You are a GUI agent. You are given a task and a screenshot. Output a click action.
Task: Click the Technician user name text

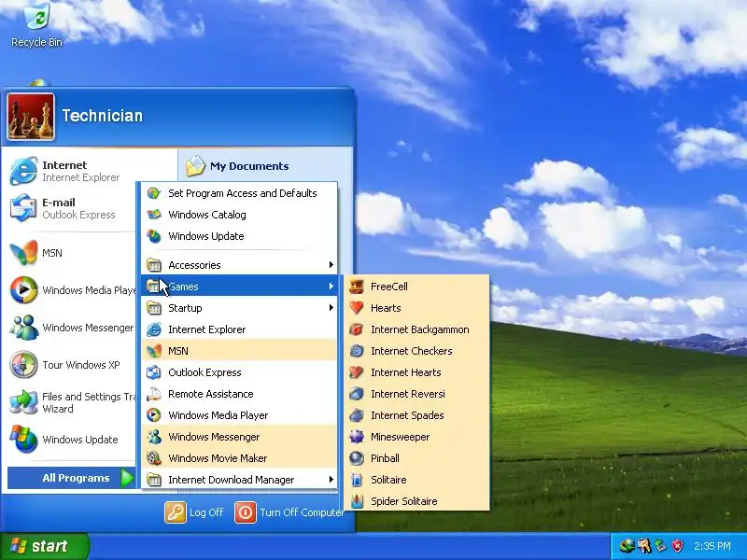103,116
